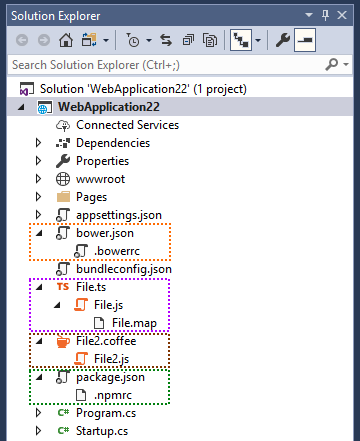Select the Dependencies label
This screenshot has height=441, width=360.
pyautogui.click(x=113, y=143)
